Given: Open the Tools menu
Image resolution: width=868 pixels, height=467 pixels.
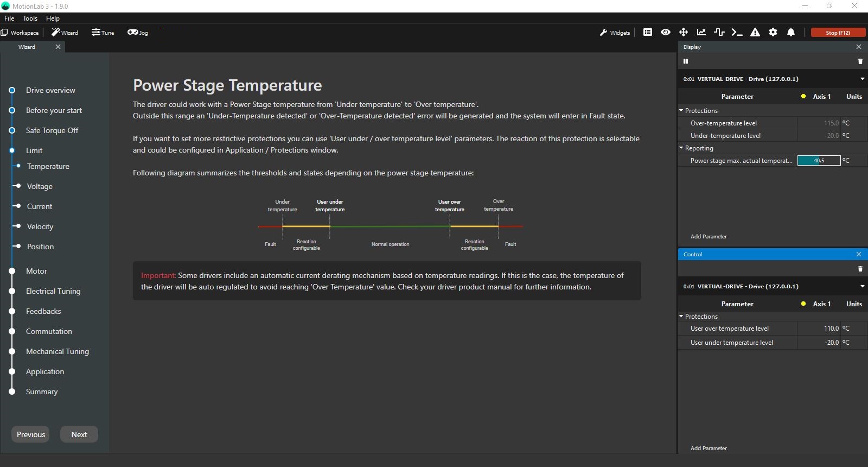Looking at the screenshot, I should (x=30, y=18).
